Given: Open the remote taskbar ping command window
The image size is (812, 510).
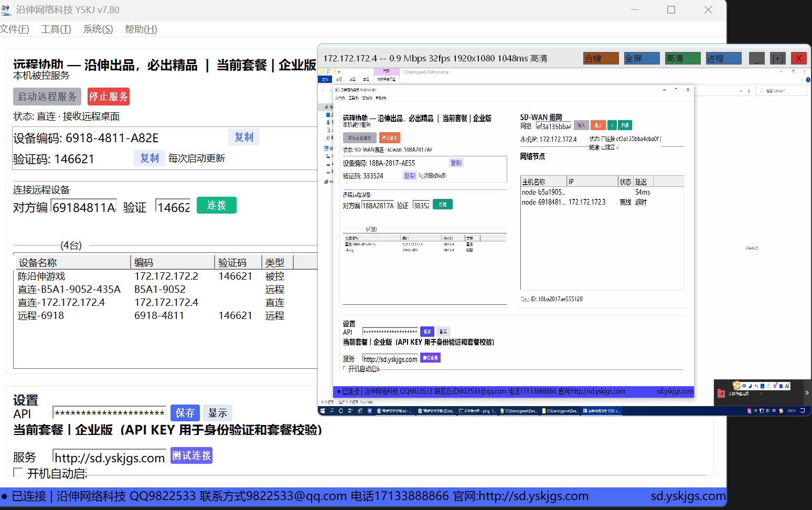Looking at the screenshot, I should (x=477, y=411).
